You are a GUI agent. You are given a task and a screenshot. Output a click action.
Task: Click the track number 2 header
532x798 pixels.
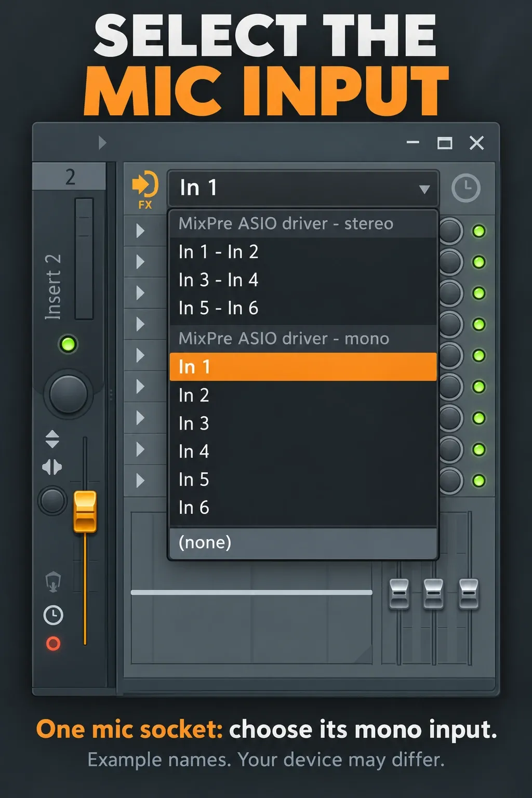(70, 177)
